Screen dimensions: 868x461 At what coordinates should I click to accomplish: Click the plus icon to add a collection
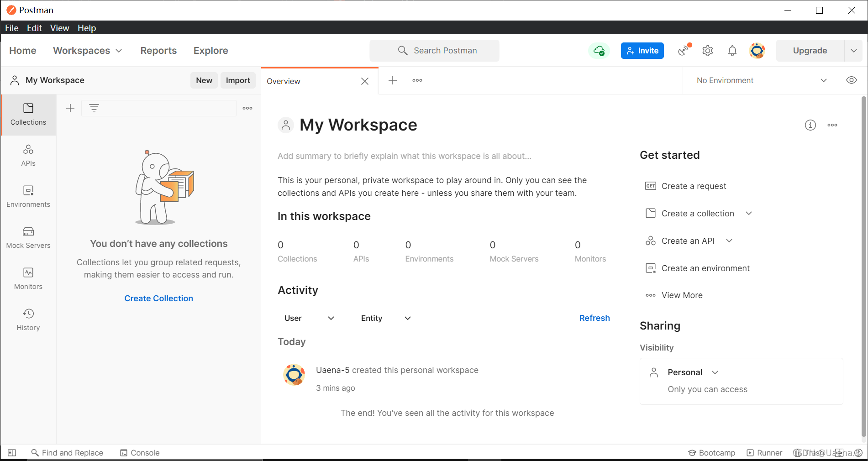[70, 108]
